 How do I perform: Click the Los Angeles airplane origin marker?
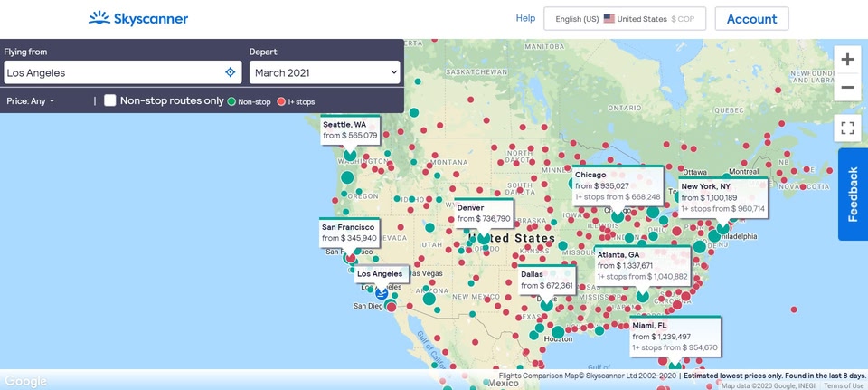click(382, 292)
